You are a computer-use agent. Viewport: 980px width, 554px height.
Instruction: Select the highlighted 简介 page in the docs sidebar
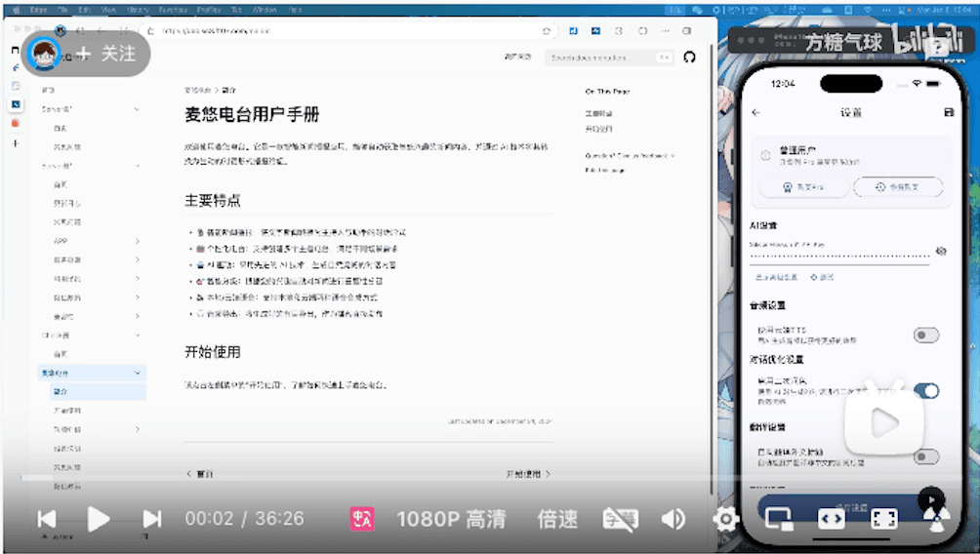pyautogui.click(x=98, y=392)
